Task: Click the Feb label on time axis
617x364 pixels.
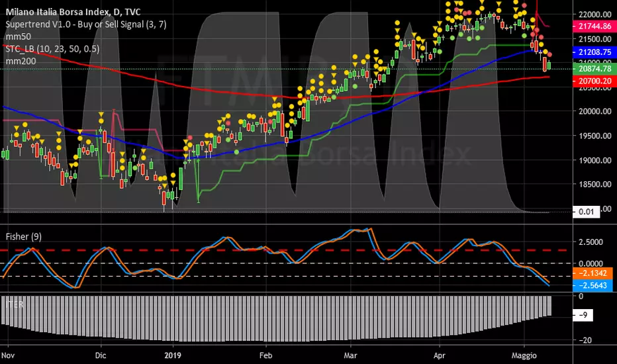Action: 265,355
